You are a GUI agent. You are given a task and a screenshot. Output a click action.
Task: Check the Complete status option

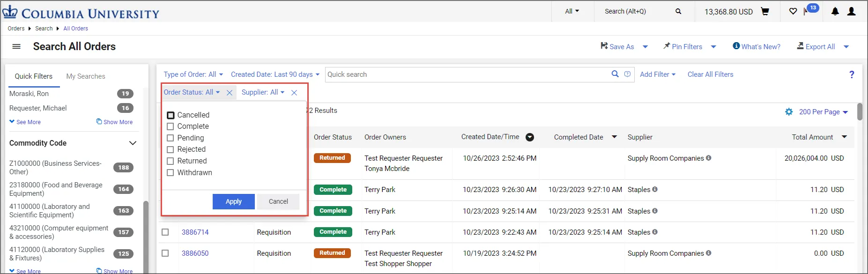point(171,126)
